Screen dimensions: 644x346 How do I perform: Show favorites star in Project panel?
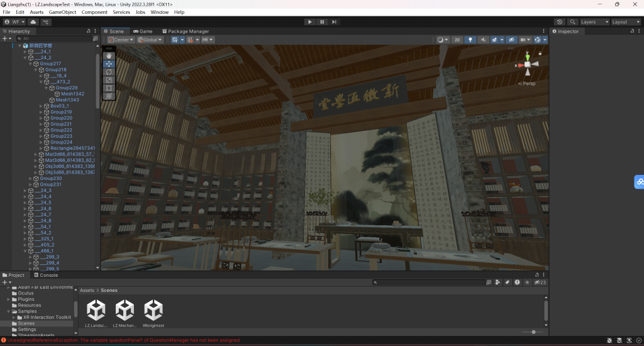(x=527, y=282)
